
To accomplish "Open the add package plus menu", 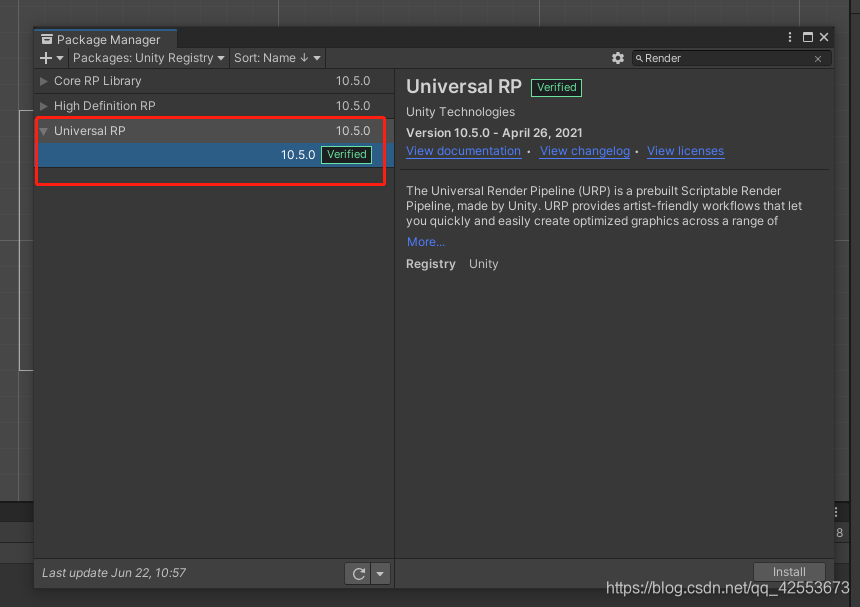I will (x=52, y=58).
